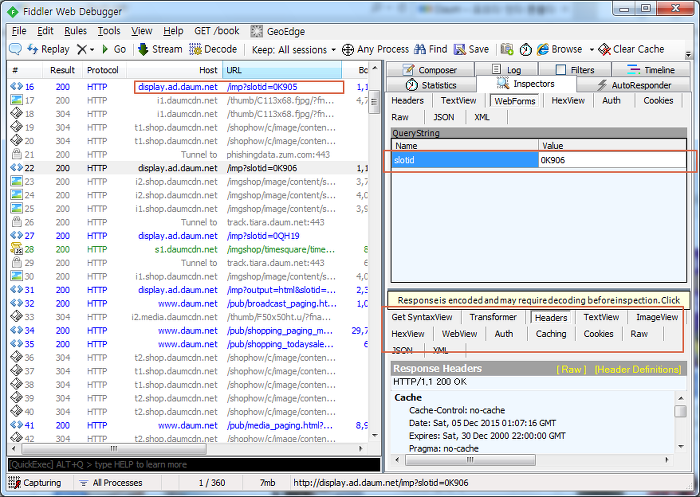Select session 41 media_paging URL
The width and height of the screenshot is (700, 497).
click(279, 425)
